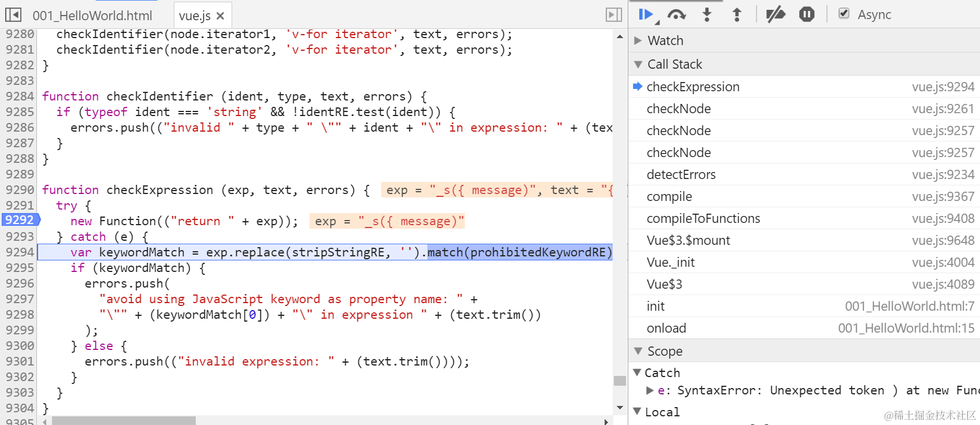Open the vue.js:9408 source link
The image size is (980, 425).
943,218
